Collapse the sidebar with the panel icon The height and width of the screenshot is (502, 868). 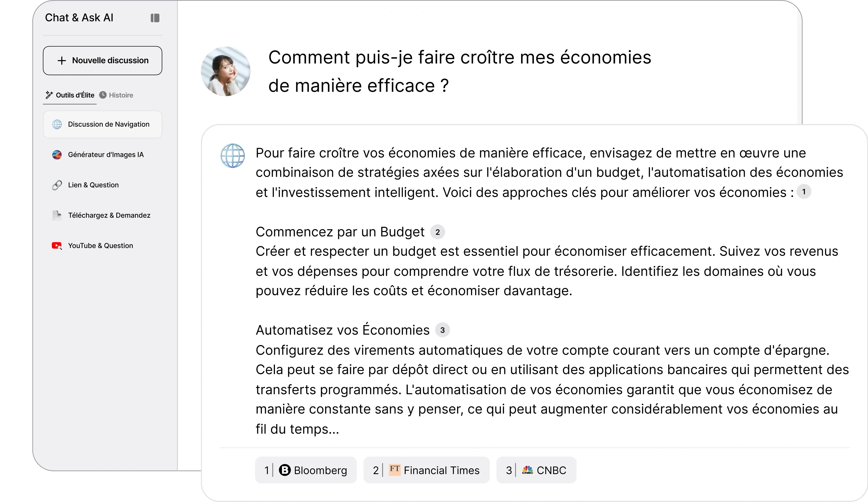(155, 18)
